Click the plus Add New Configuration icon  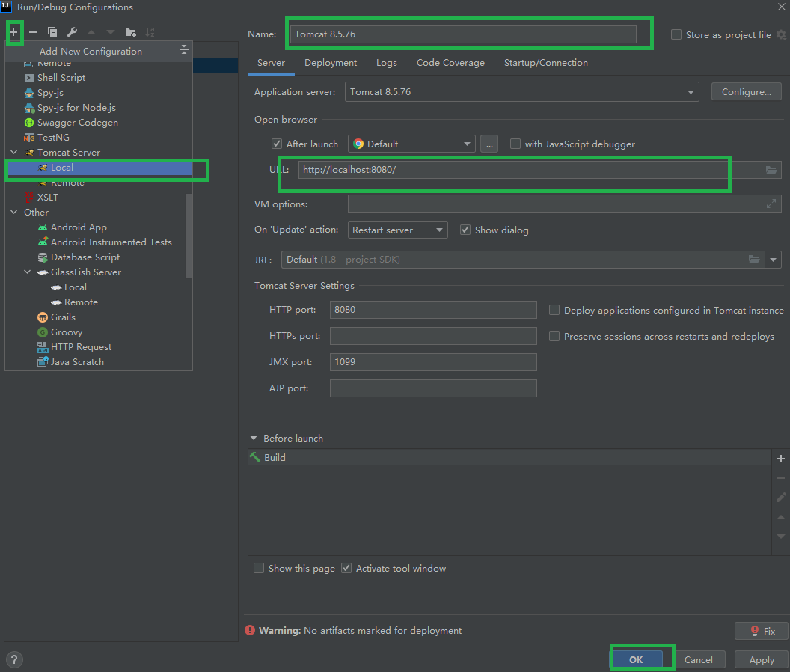coord(13,32)
